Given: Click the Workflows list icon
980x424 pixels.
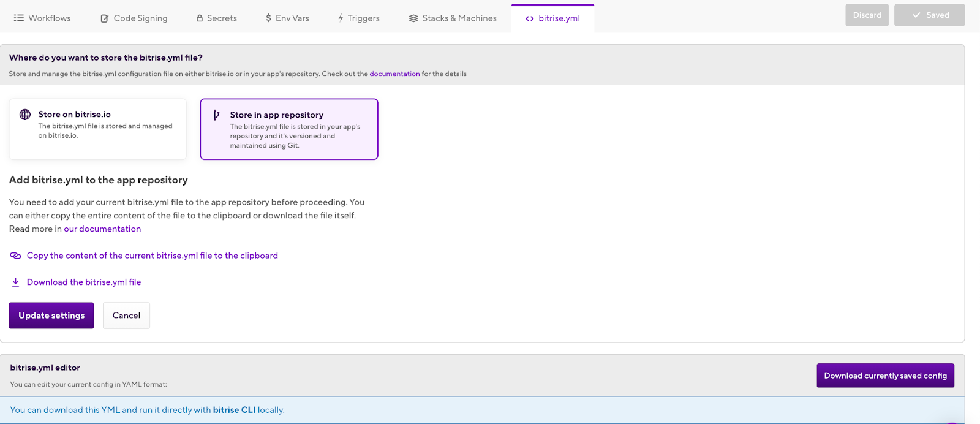Looking at the screenshot, I should point(19,18).
